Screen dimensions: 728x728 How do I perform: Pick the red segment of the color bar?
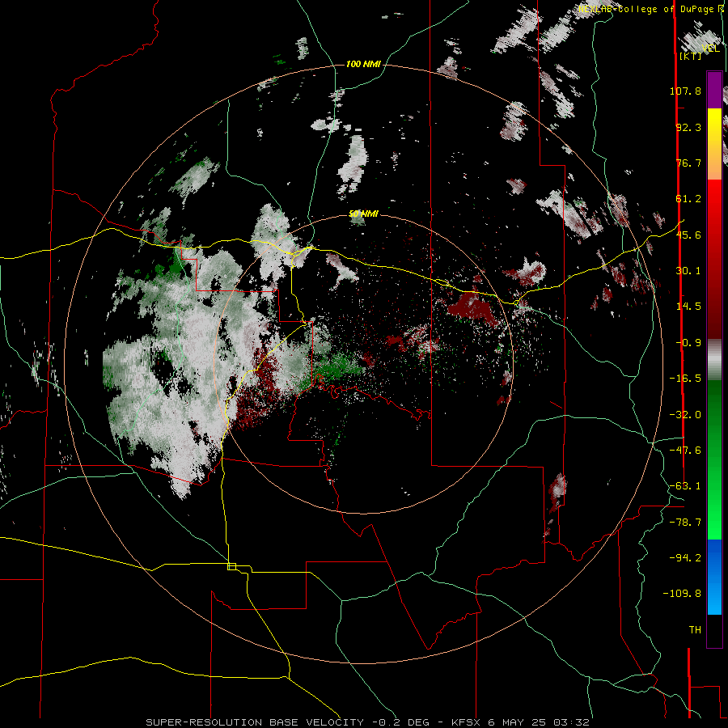[x=714, y=259]
